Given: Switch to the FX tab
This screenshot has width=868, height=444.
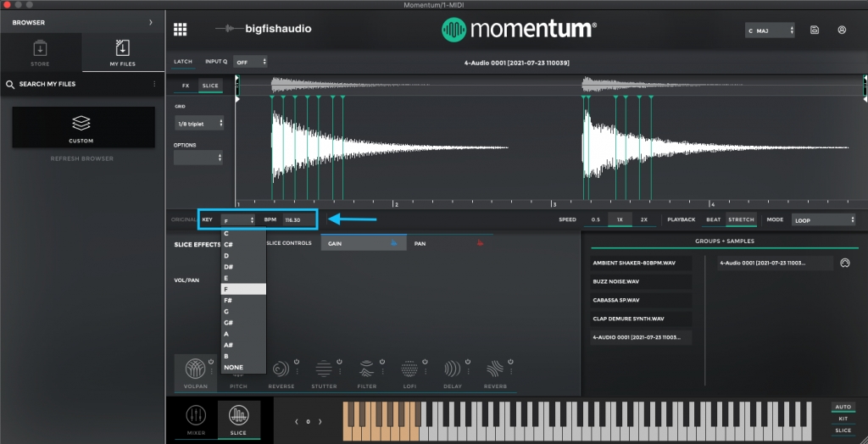Looking at the screenshot, I should pos(186,86).
